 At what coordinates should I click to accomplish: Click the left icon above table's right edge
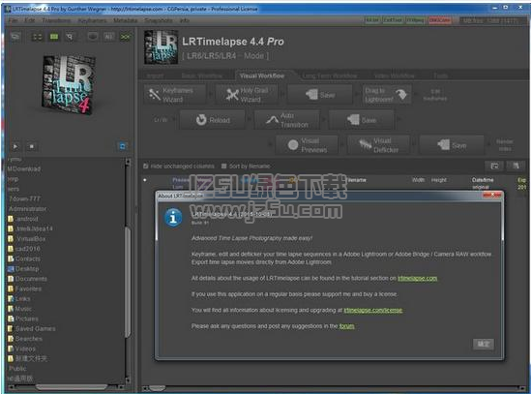[x=494, y=166]
